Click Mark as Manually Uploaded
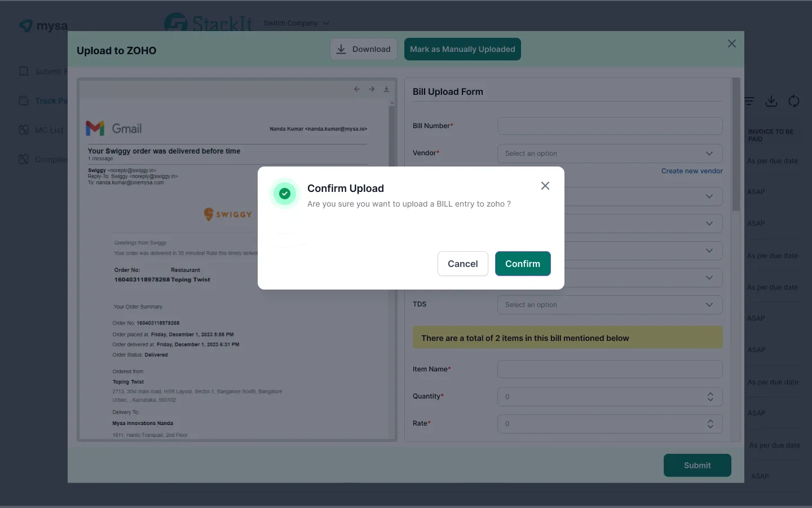Image resolution: width=812 pixels, height=508 pixels. (462, 49)
